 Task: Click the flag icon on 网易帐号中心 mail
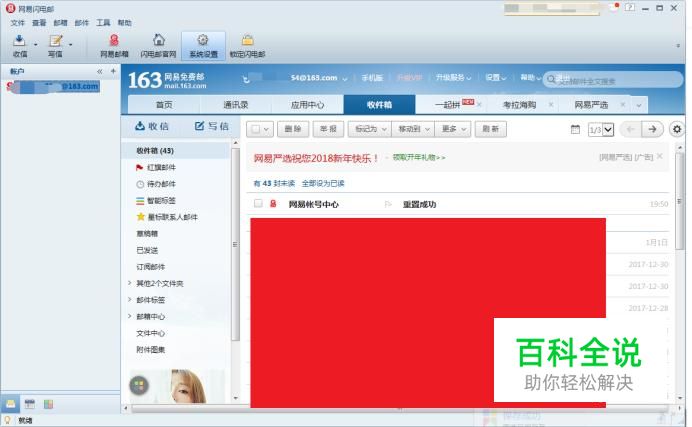(x=388, y=204)
